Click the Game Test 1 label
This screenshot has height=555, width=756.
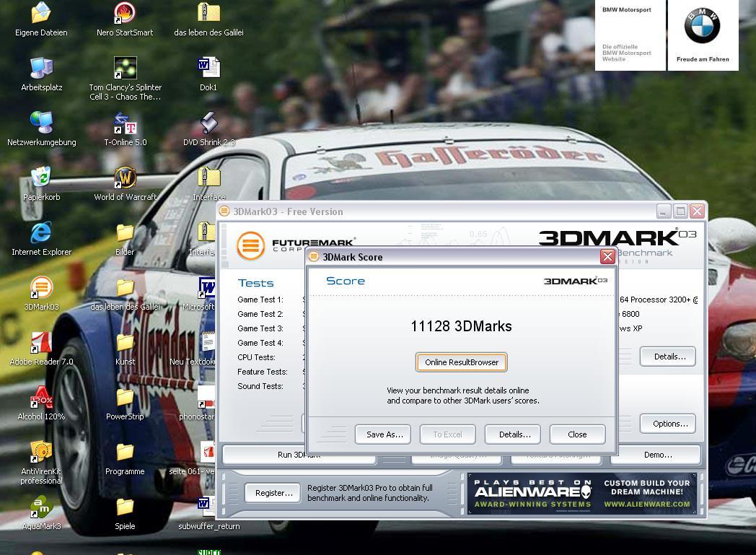[260, 300]
